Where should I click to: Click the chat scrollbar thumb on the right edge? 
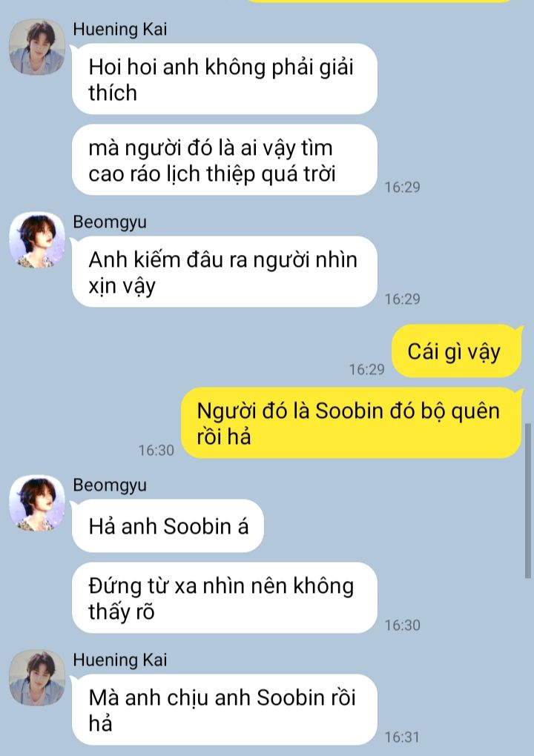click(x=528, y=500)
